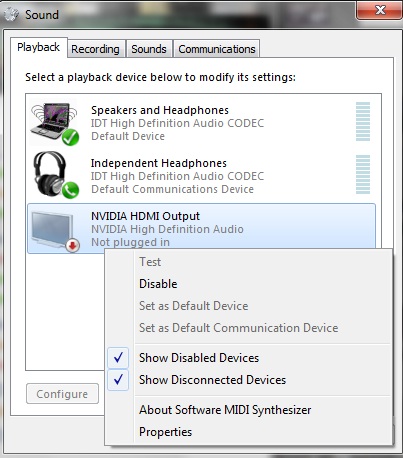This screenshot has width=403, height=458.
Task: Select the Independent Headphones device name
Action: pos(159,163)
